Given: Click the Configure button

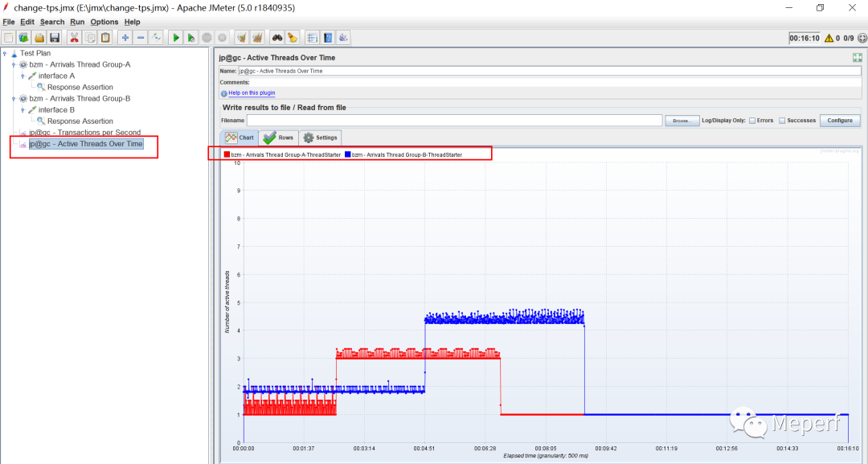Looking at the screenshot, I should coord(840,121).
